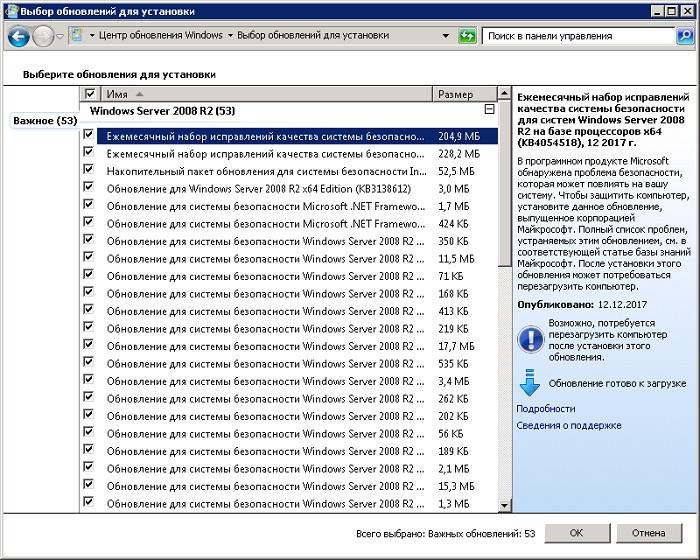Click the vertical scrollbar thumb
The width and height of the screenshot is (700, 560).
(504, 184)
